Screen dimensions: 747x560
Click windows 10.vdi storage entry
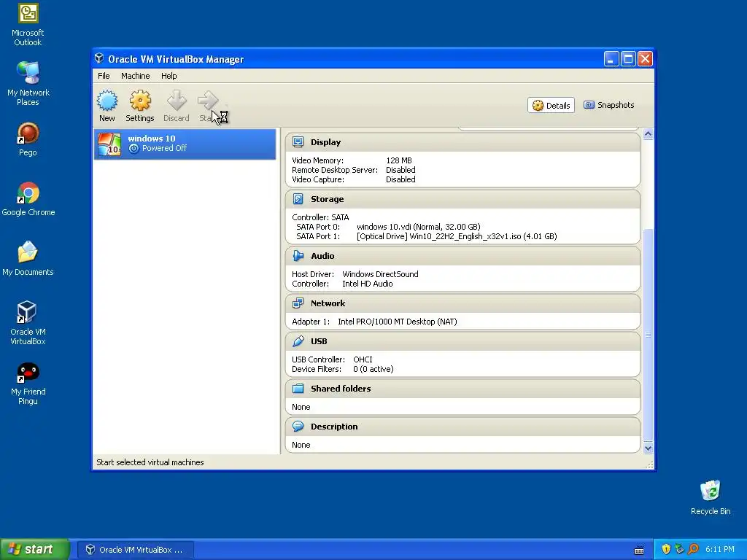pyautogui.click(x=418, y=227)
